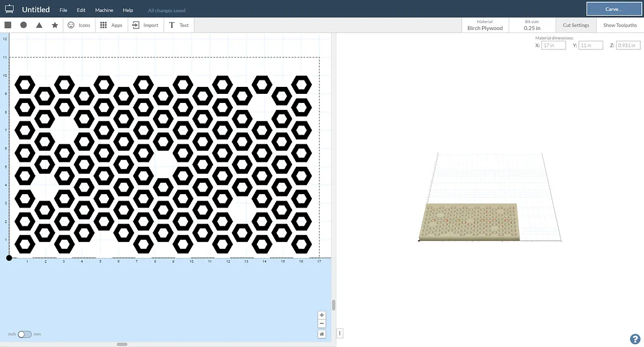Toggle units between inch and mm
Screen dimensions: 644x347
[25, 334]
